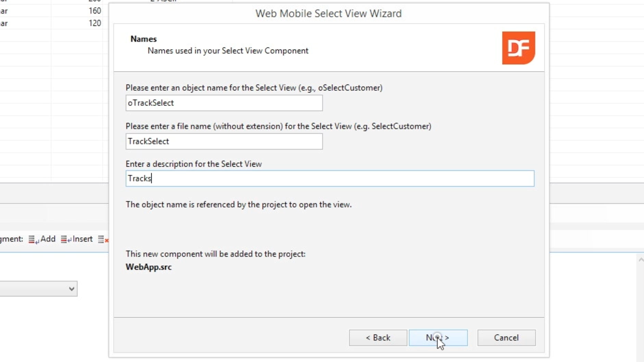Click the orange DF logo

point(518,48)
